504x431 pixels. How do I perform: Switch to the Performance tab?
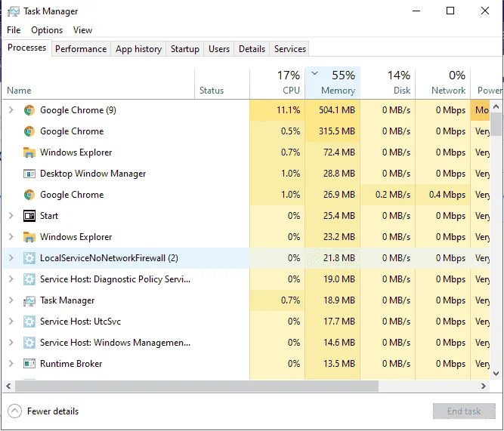pyautogui.click(x=81, y=49)
